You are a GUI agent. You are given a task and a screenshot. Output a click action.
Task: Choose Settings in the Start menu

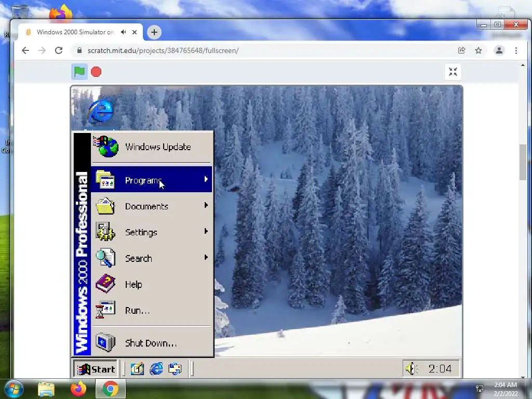[x=151, y=232]
